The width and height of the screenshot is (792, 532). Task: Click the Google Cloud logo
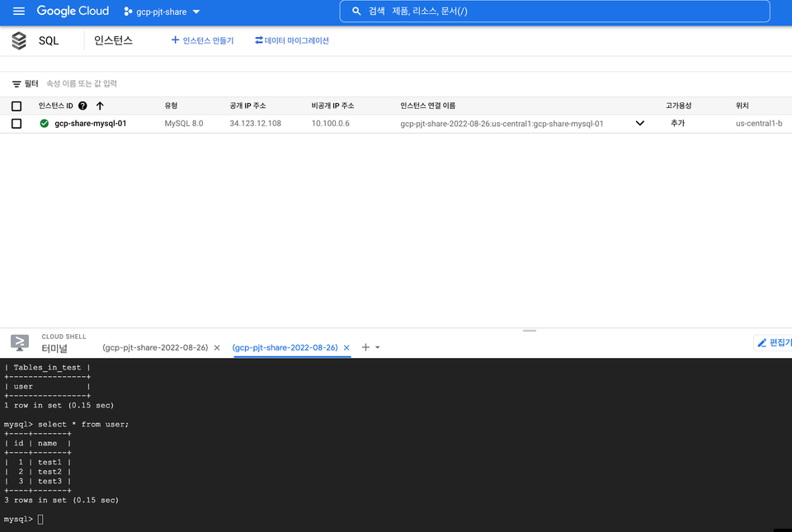coord(73,11)
